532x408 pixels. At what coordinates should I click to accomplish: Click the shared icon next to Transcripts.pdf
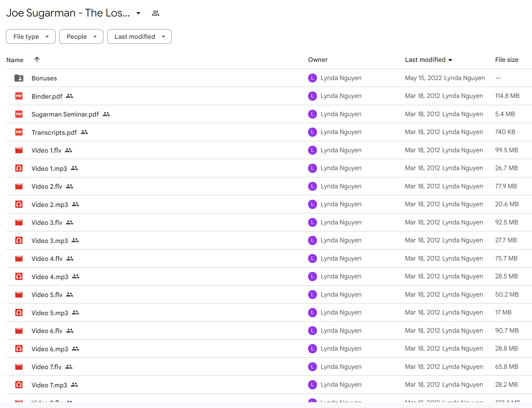point(84,132)
